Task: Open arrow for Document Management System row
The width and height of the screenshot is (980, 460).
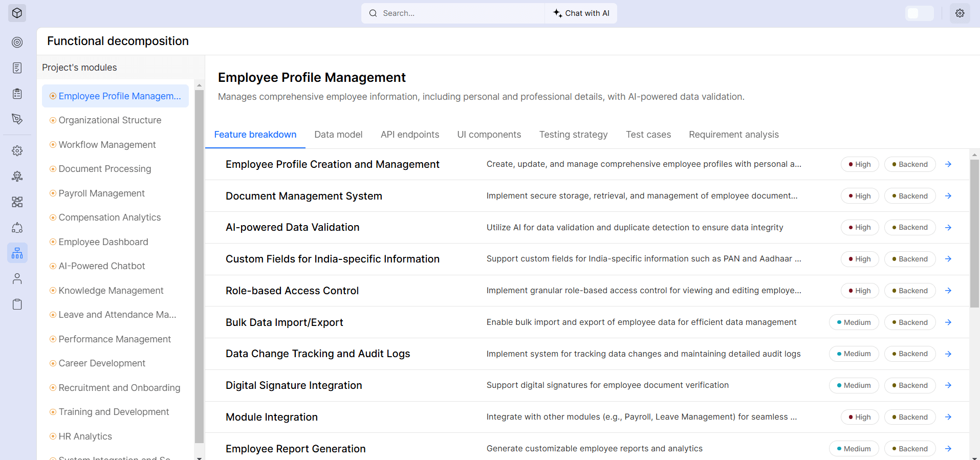Action: (948, 196)
